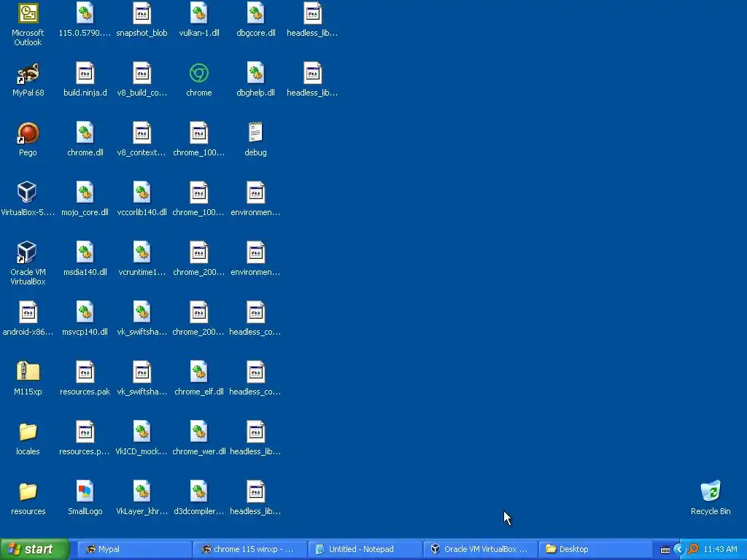This screenshot has height=560, width=747.
Task: Select the debug text file icon
Action: pyautogui.click(x=255, y=133)
